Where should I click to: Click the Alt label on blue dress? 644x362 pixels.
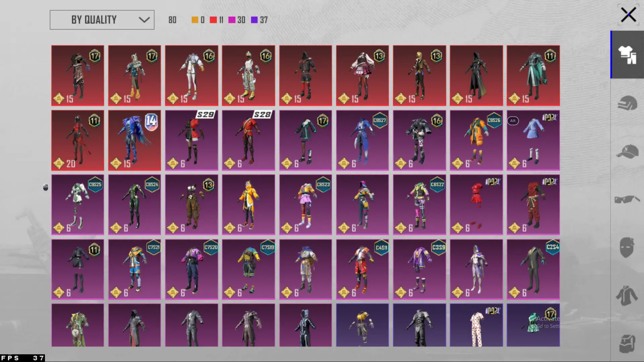click(513, 121)
